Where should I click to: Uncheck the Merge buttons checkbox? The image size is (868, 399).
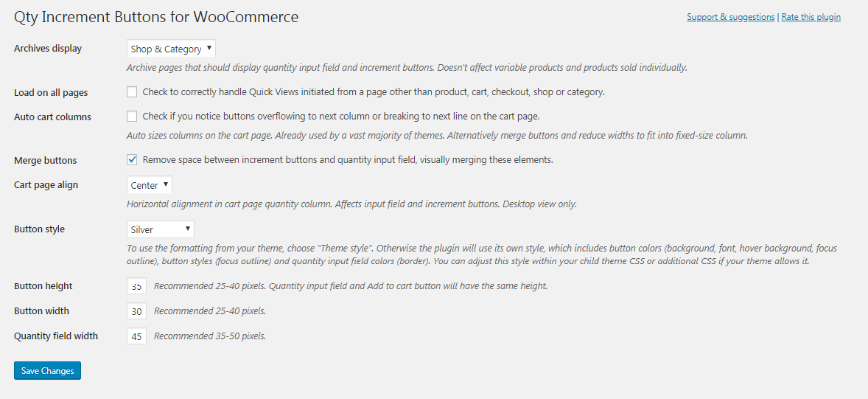pos(132,159)
